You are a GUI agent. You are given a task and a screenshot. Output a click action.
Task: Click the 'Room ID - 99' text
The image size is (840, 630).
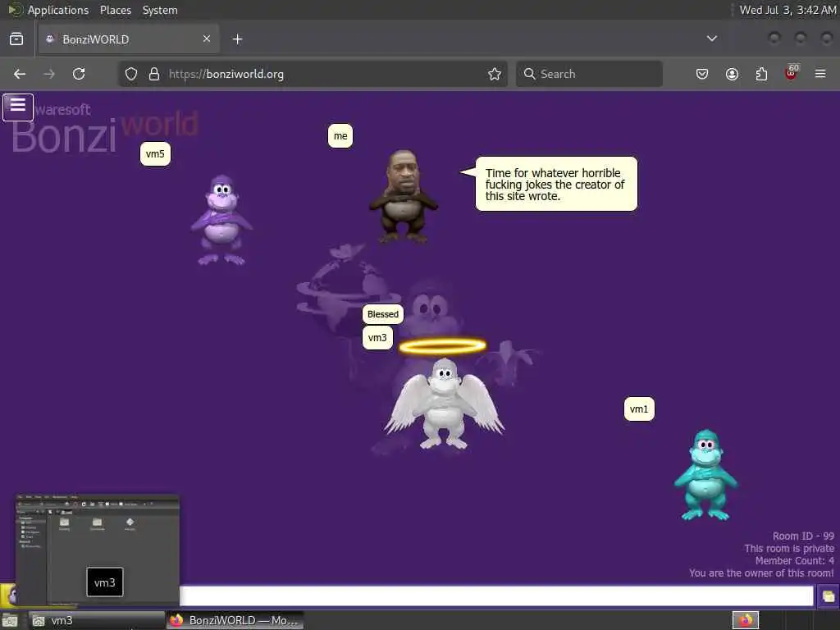point(803,536)
